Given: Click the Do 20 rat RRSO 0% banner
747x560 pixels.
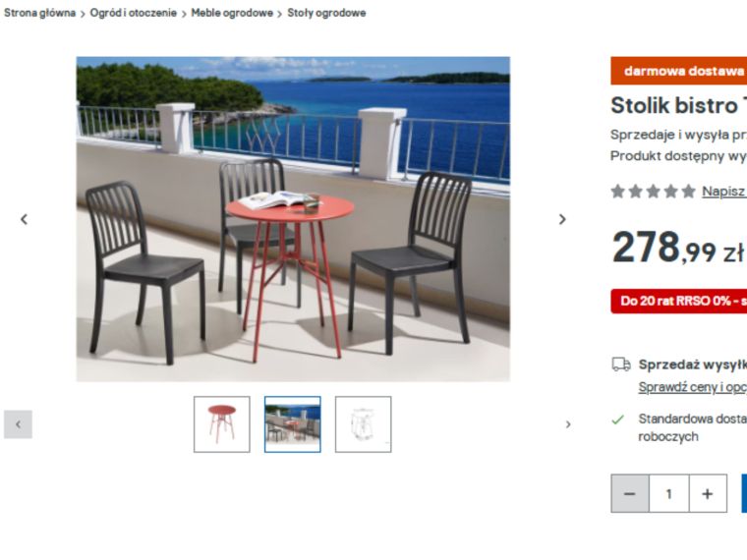Looking at the screenshot, I should click(679, 301).
